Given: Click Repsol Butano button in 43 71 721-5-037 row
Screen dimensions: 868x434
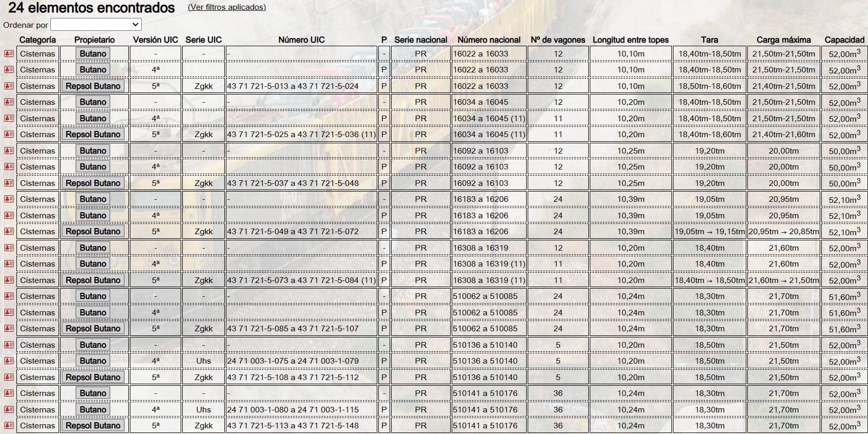Looking at the screenshot, I should 93,183.
